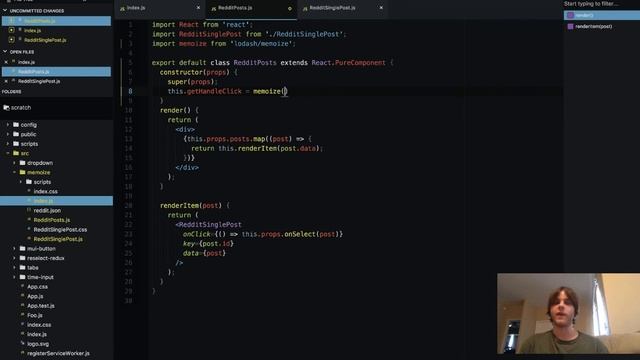
Task: Open Foo.js file
Action: (x=35, y=316)
